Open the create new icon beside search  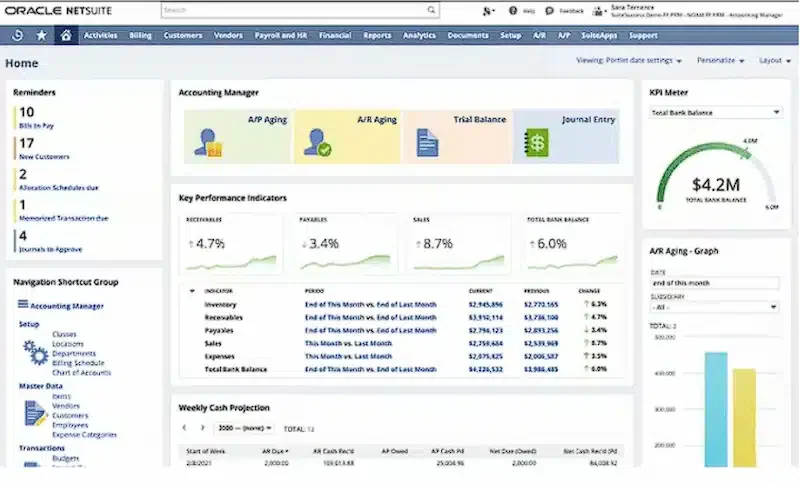(x=488, y=11)
